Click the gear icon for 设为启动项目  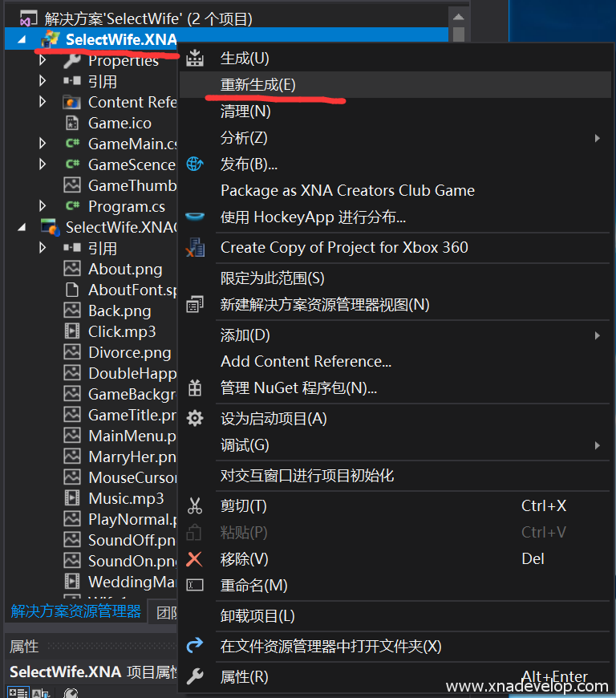coord(195,419)
